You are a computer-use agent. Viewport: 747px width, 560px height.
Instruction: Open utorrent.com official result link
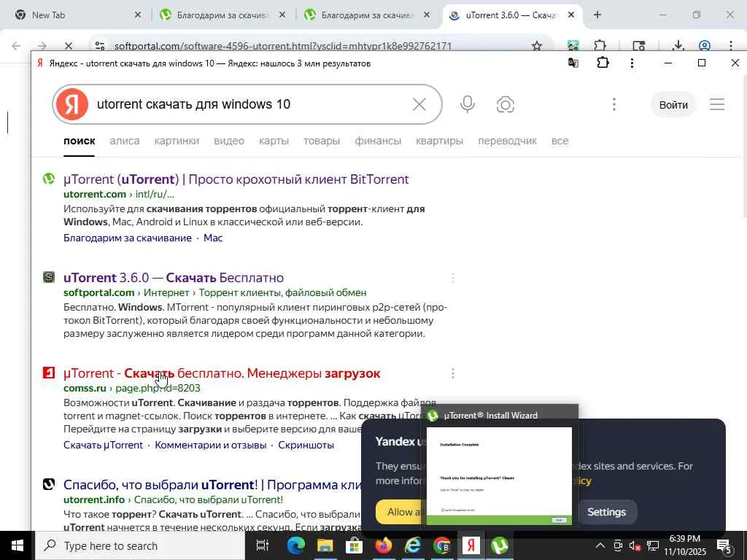click(236, 179)
